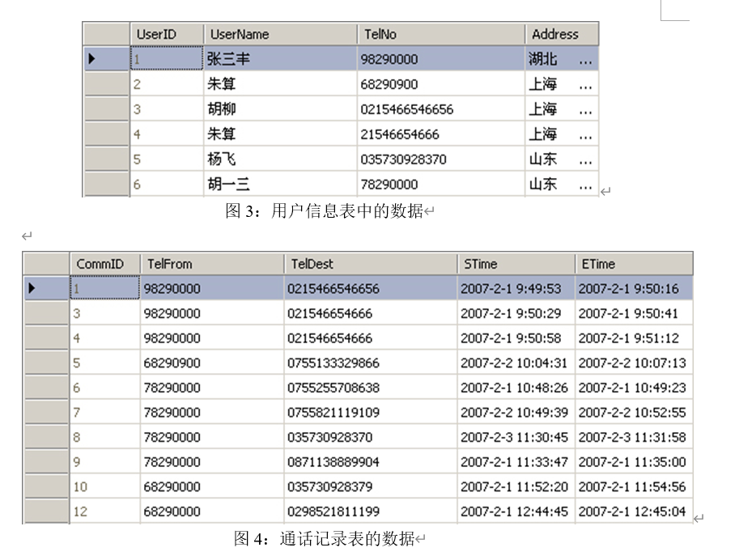Click ETime 2007-2-1 9:50:16

pos(634,288)
